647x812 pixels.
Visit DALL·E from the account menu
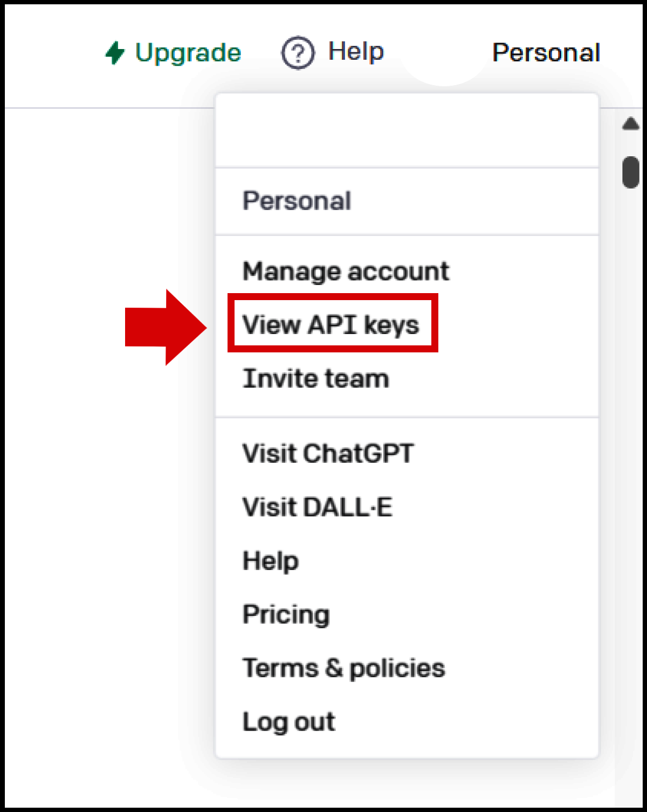tap(318, 506)
